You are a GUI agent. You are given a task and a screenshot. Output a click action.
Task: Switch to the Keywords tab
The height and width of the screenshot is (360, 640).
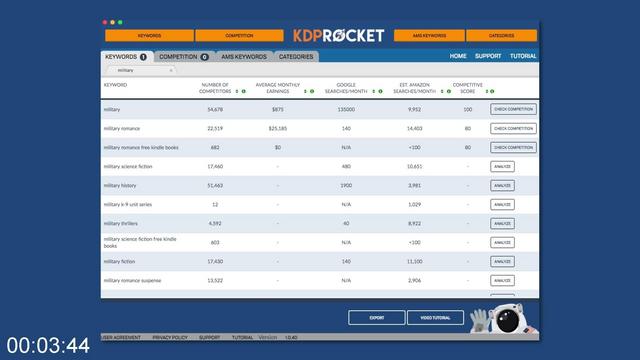[x=127, y=57]
